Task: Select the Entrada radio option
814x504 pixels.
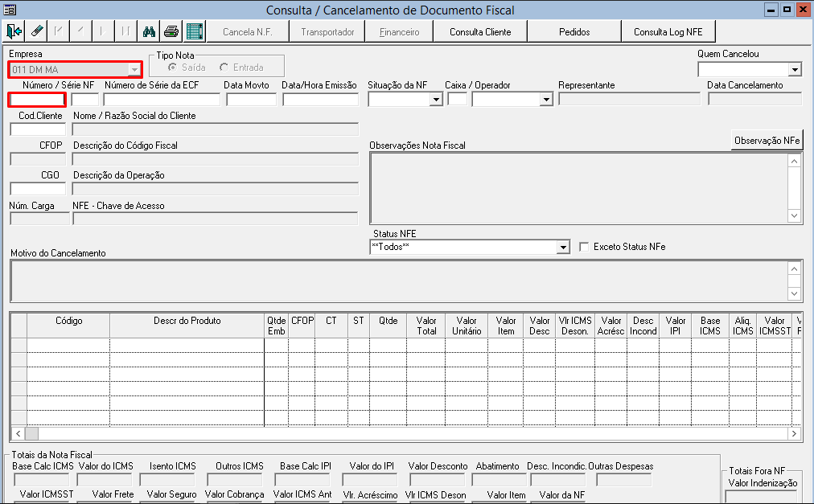Action: pyautogui.click(x=224, y=68)
